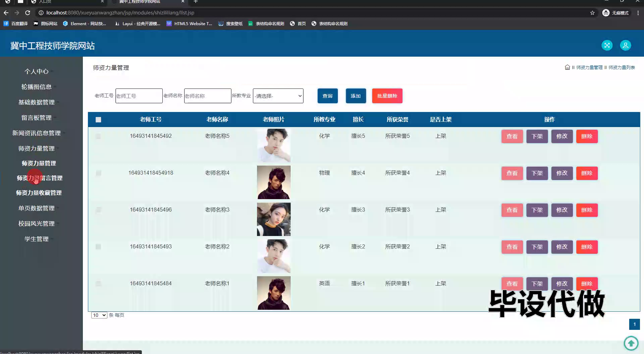The width and height of the screenshot is (644, 354).
Task: Check the row checkbox for 老师名称4
Action: coord(98,173)
